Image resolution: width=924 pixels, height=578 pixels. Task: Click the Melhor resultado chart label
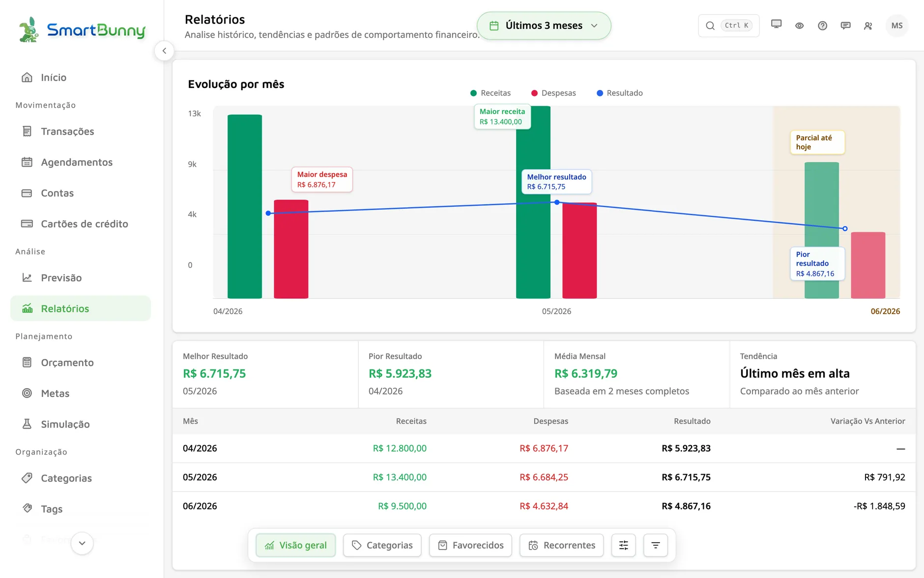tap(556, 182)
